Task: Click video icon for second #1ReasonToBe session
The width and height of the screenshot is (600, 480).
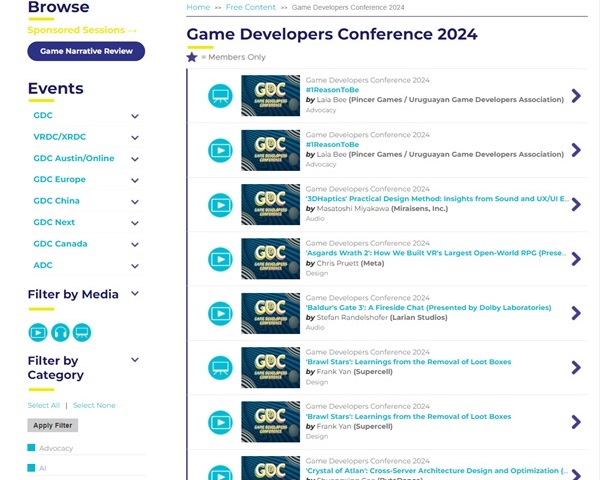Action: click(220, 150)
